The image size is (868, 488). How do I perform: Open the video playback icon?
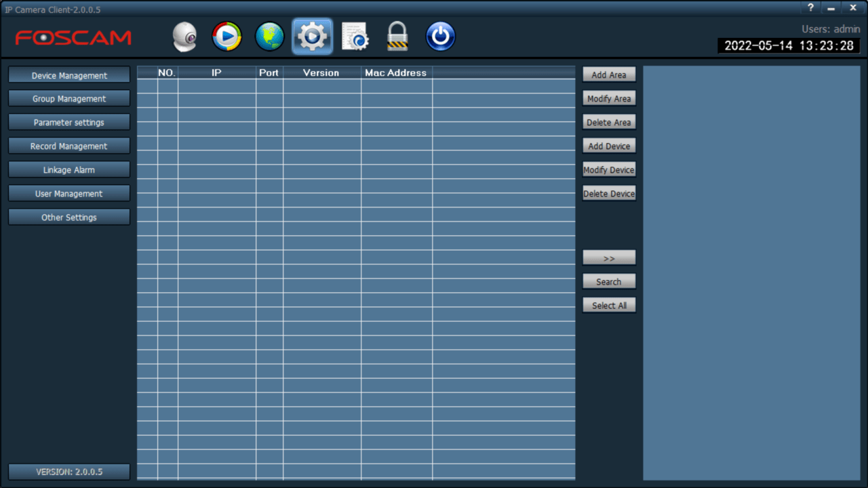pyautogui.click(x=226, y=37)
